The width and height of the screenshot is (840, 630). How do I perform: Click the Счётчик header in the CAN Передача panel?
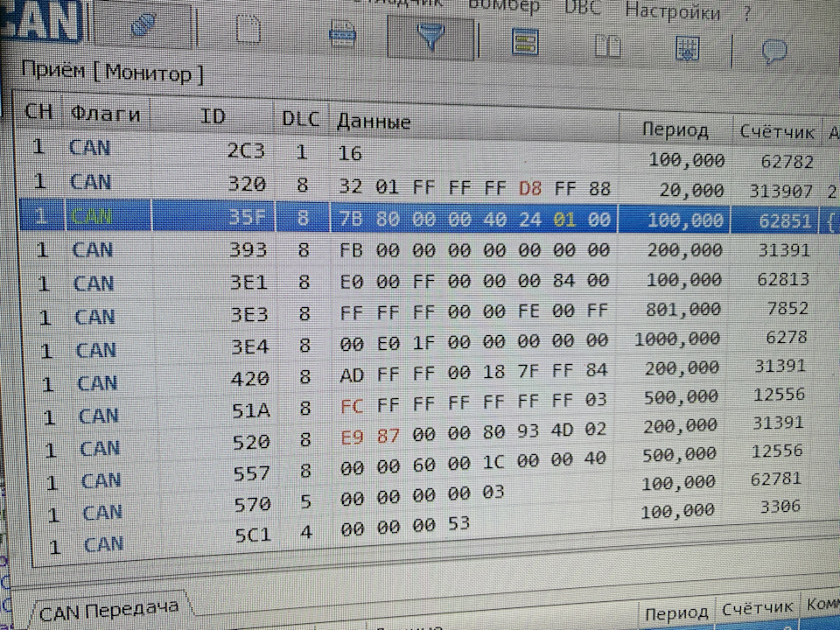pos(757,608)
